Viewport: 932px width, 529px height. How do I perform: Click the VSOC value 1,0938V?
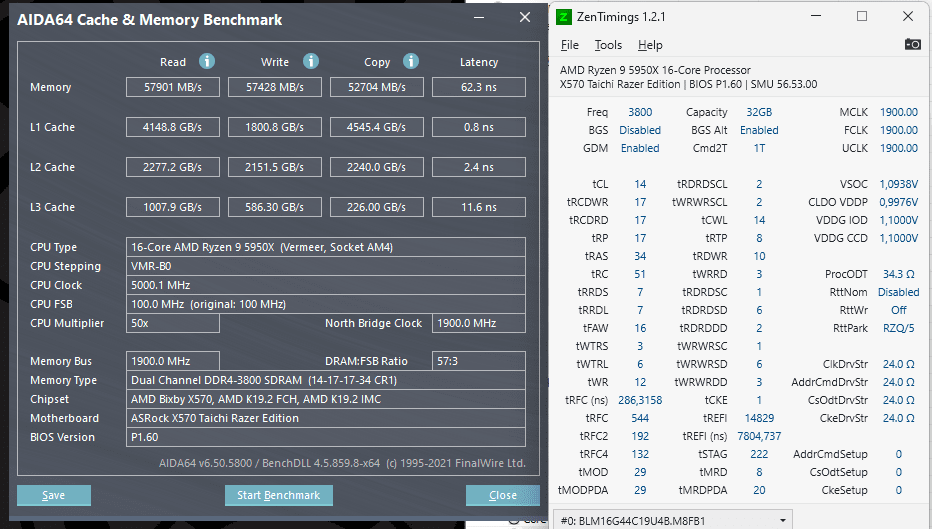pos(899,184)
